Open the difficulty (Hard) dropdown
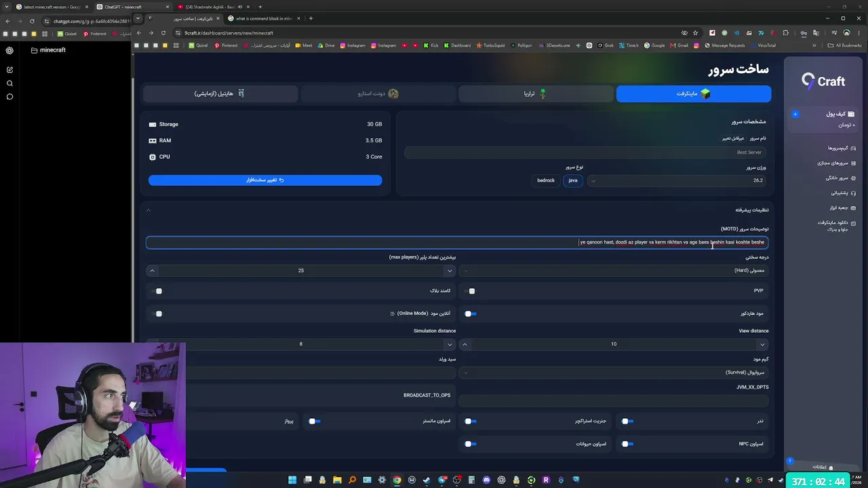The image size is (868, 488). (x=614, y=271)
